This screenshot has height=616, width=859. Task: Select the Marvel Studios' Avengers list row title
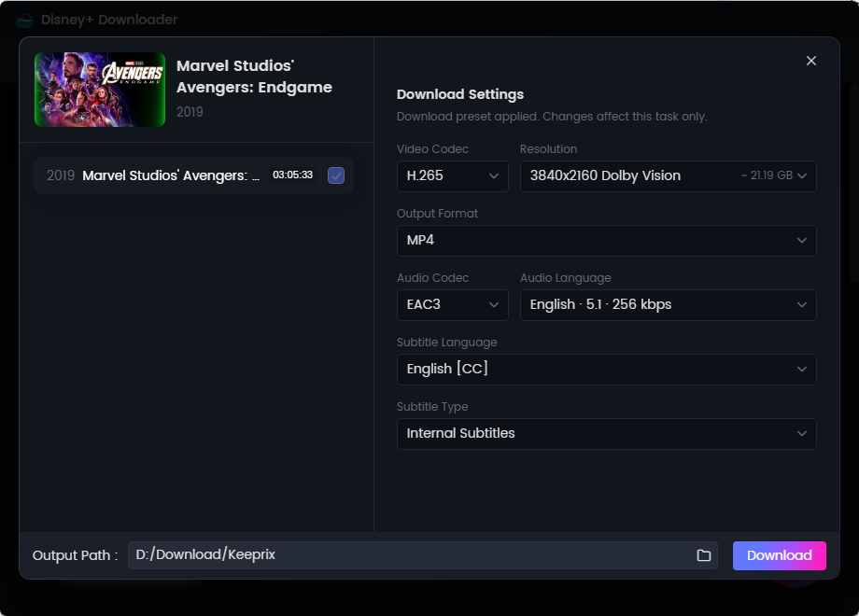point(171,175)
